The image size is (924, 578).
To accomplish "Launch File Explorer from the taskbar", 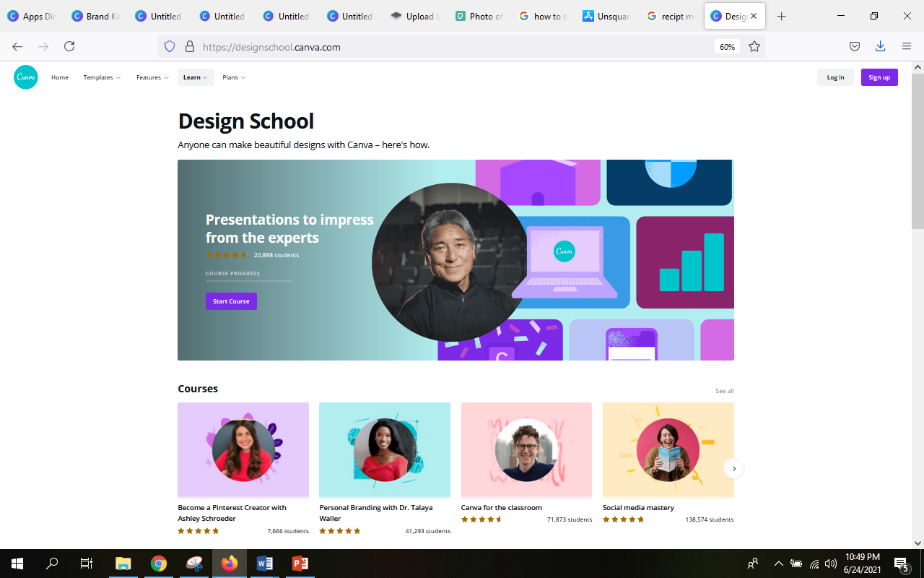I will click(x=123, y=564).
